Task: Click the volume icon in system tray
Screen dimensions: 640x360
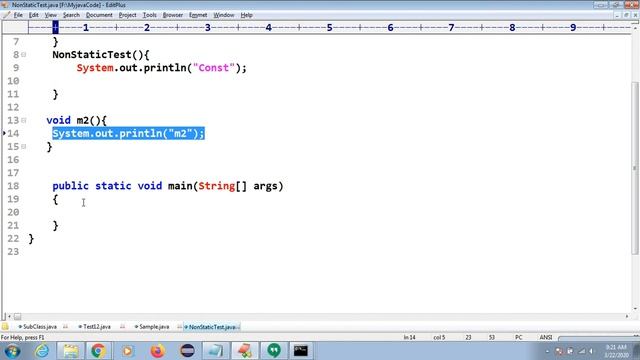Action: pos(591,351)
